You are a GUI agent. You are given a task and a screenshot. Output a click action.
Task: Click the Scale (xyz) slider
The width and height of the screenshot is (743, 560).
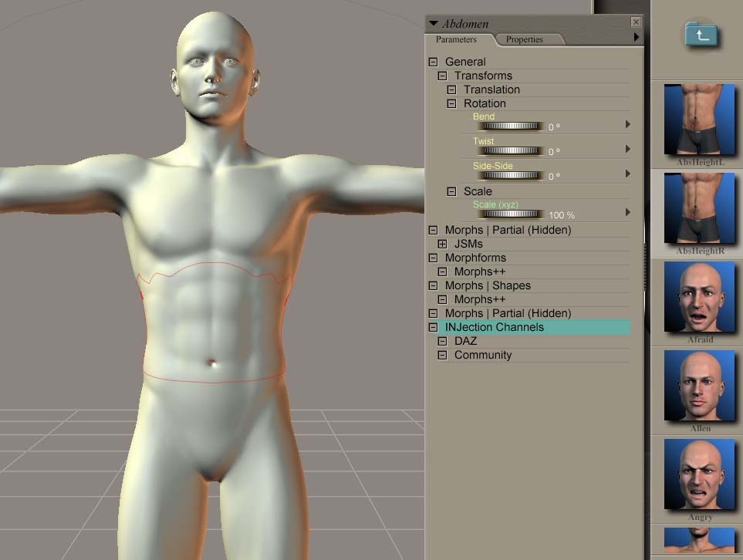click(510, 214)
